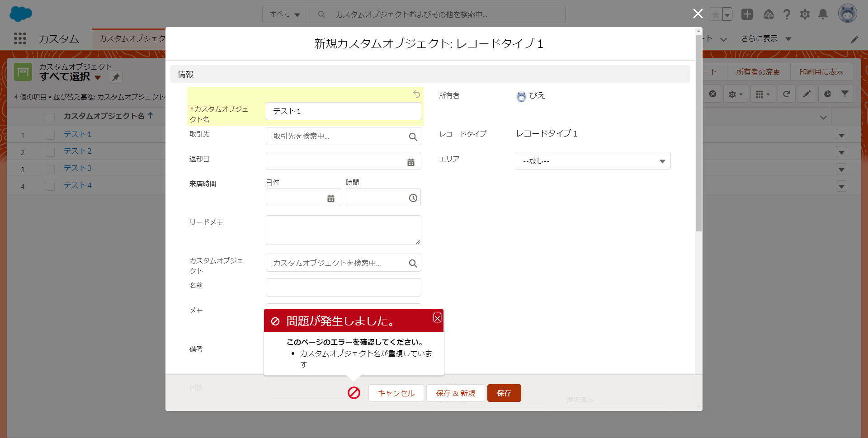Open row actions for the テスト 1 row
This screenshot has width=868, height=438.
tap(841, 135)
